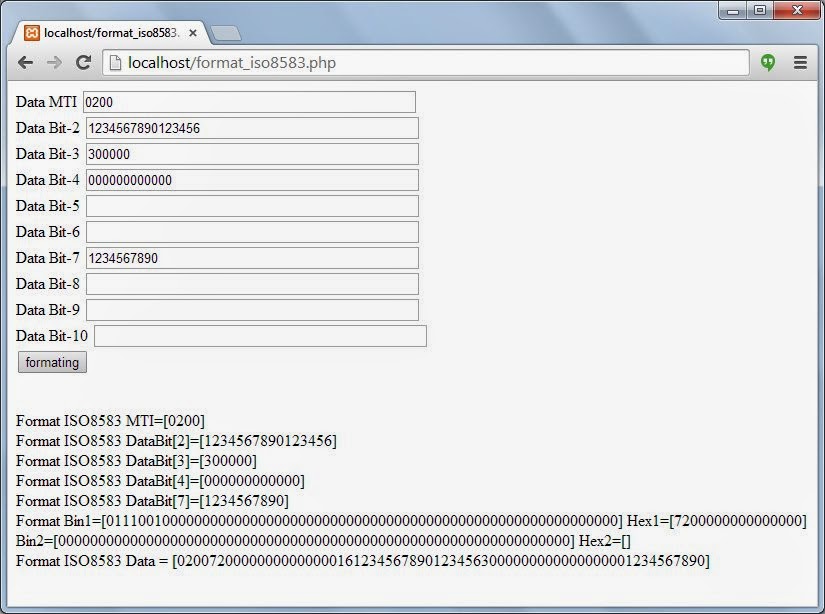
Task: Focus the address bar URL field
Action: (426, 63)
